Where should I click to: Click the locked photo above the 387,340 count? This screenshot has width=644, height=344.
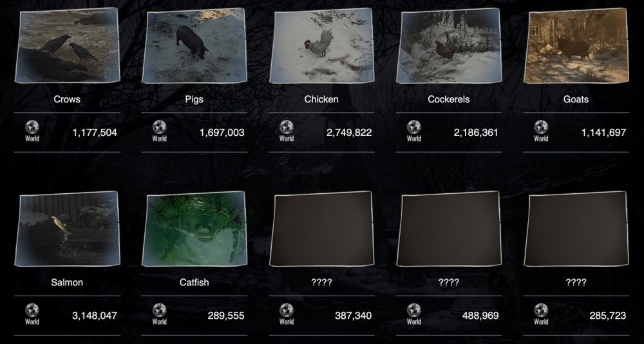[321, 229]
